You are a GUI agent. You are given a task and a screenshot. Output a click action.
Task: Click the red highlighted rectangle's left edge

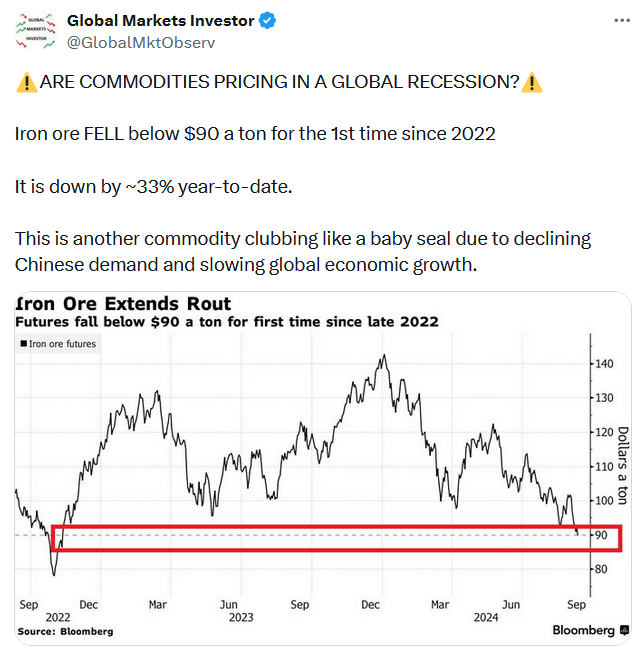(x=52, y=537)
